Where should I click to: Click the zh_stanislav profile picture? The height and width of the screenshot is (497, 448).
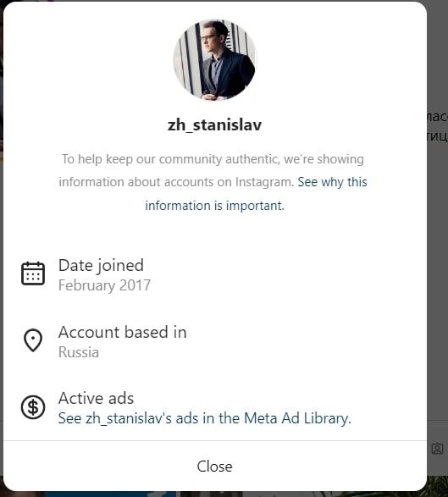[x=214, y=60]
